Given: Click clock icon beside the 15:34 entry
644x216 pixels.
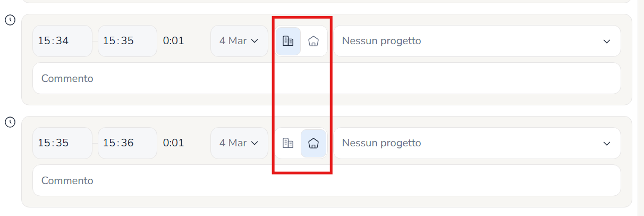Looking at the screenshot, I should click(x=10, y=20).
